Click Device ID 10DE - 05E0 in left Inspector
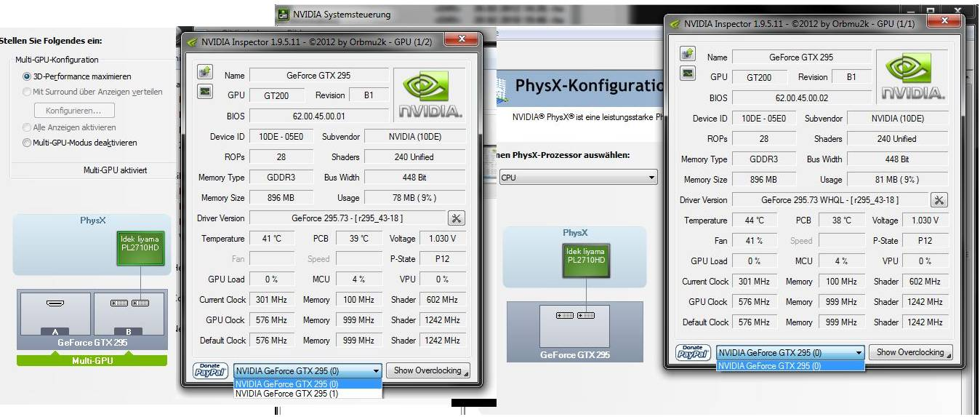This screenshot has height=417, width=980. coord(281,137)
